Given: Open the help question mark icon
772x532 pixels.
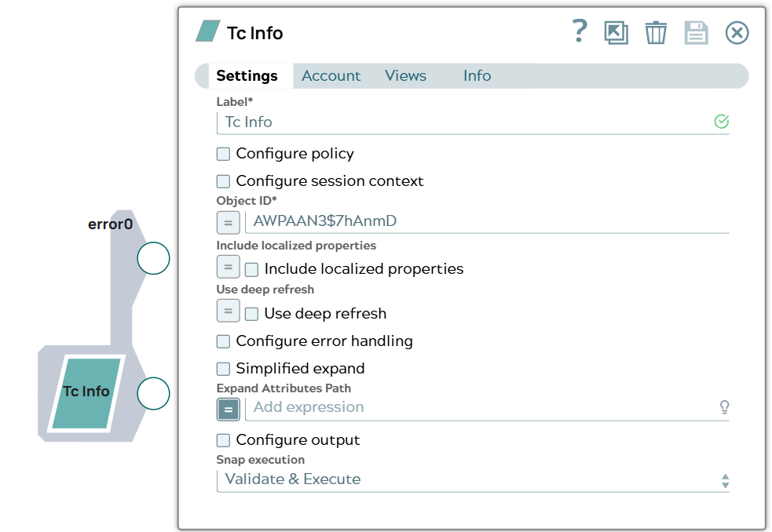Looking at the screenshot, I should [580, 31].
